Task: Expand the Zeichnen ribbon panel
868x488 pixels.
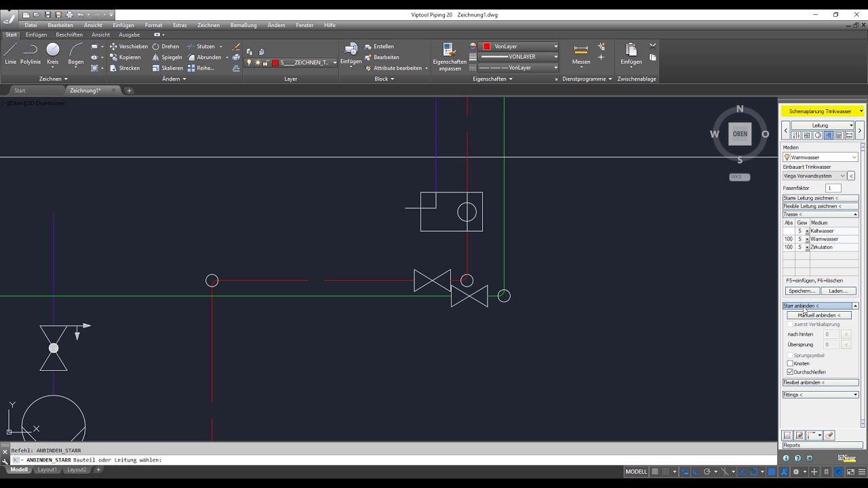Action: [54, 79]
